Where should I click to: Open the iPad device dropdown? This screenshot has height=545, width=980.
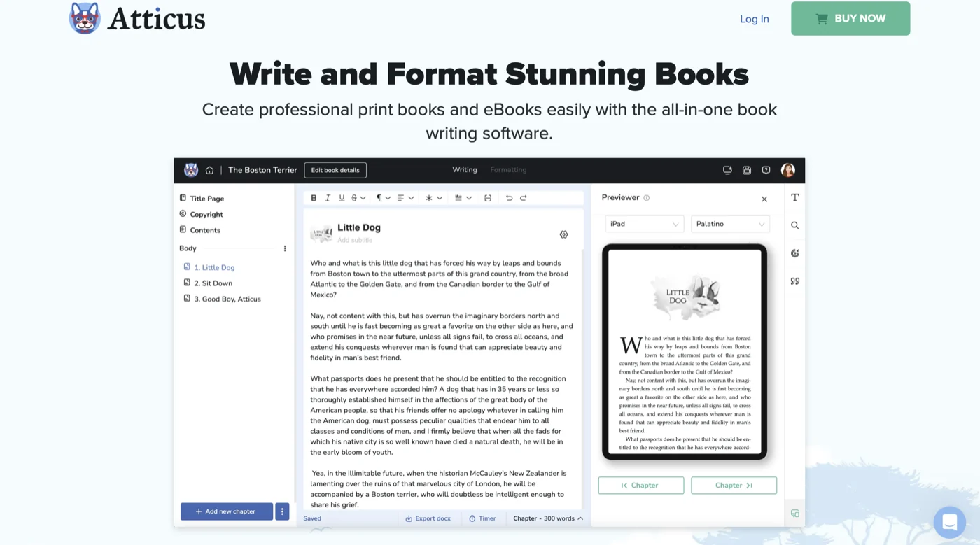644,224
